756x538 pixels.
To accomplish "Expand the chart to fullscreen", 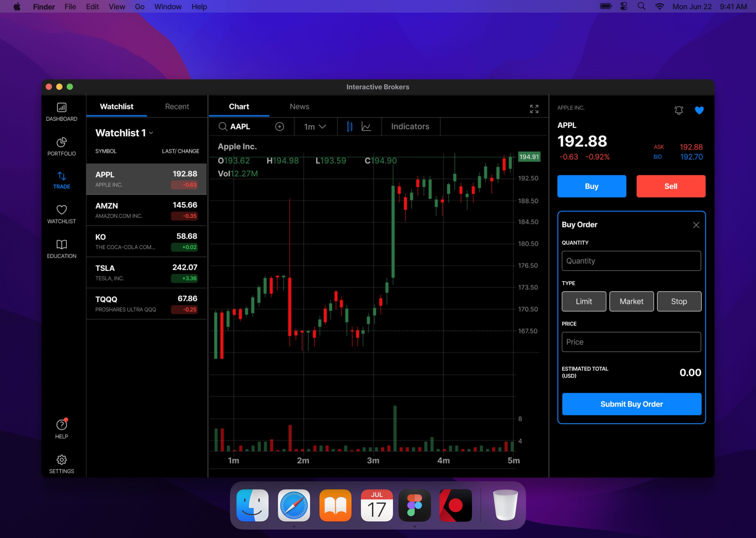I will [x=534, y=108].
